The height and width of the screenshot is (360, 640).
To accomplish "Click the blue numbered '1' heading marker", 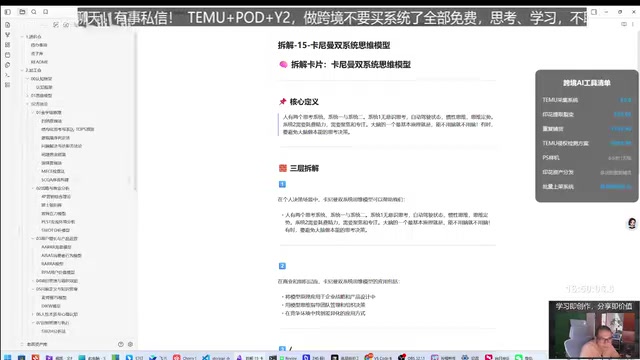I will 282,184.
